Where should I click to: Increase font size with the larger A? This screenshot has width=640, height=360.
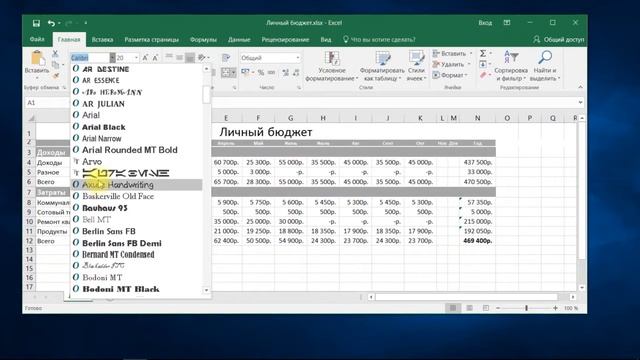point(145,58)
